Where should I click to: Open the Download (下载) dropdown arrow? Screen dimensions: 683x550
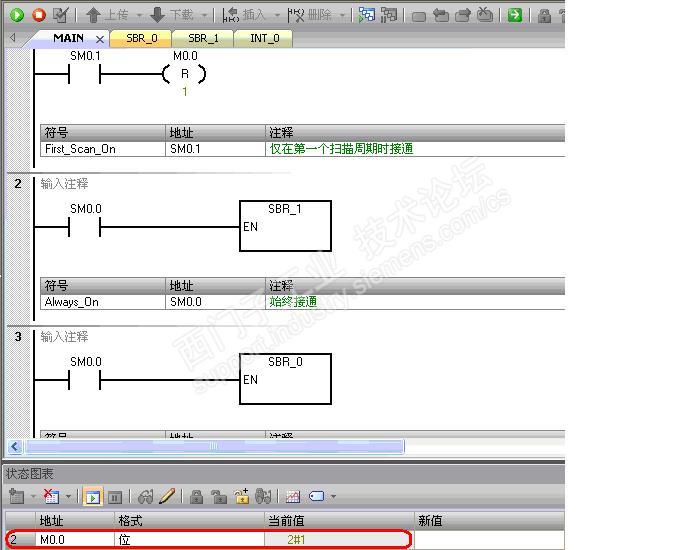coord(204,16)
